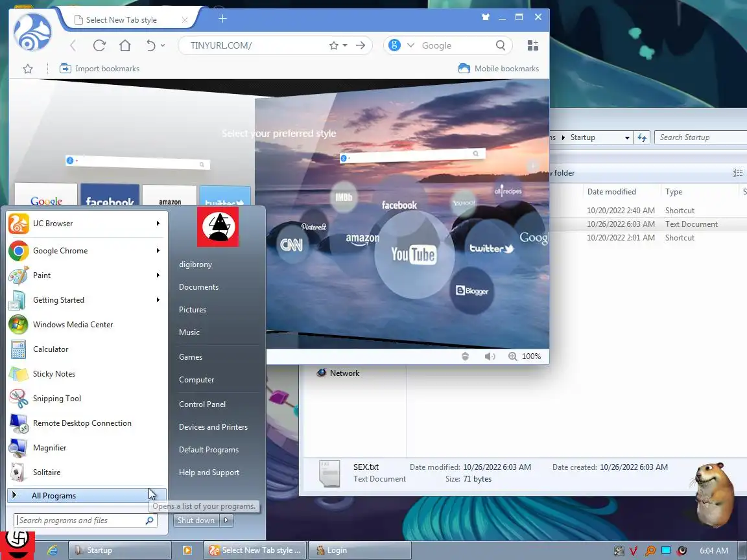Open Help and Support

(x=209, y=472)
